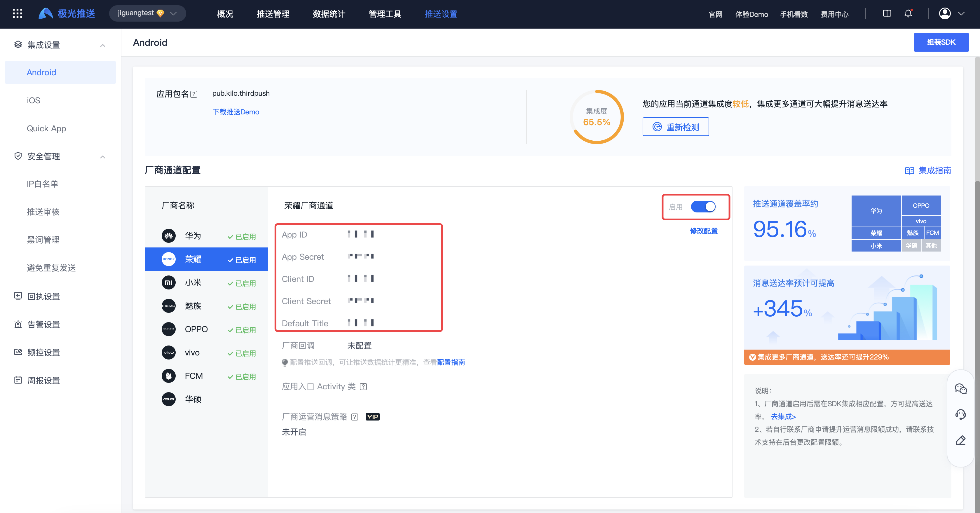Open the 集成指南 link
The height and width of the screenshot is (513, 980).
[927, 170]
